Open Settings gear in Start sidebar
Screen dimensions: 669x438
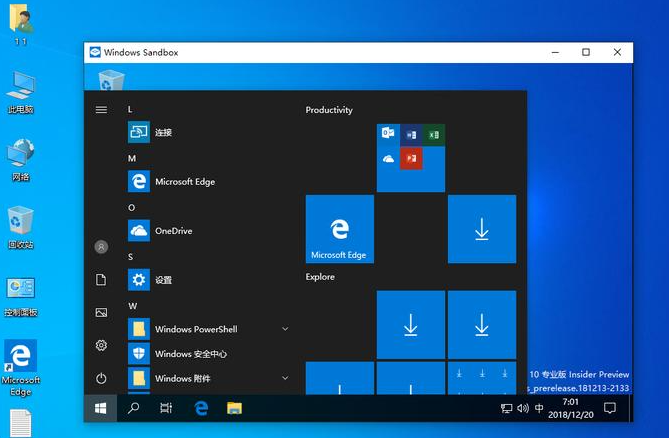[x=101, y=345]
